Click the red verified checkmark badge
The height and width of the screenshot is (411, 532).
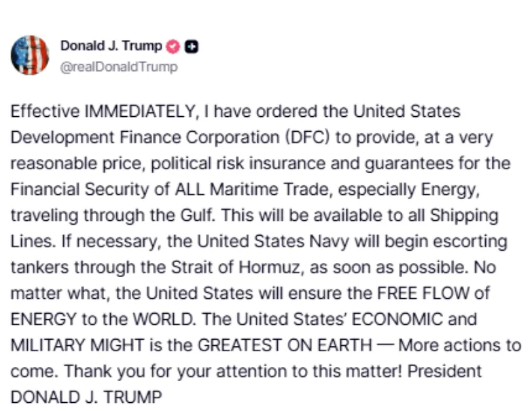click(173, 46)
